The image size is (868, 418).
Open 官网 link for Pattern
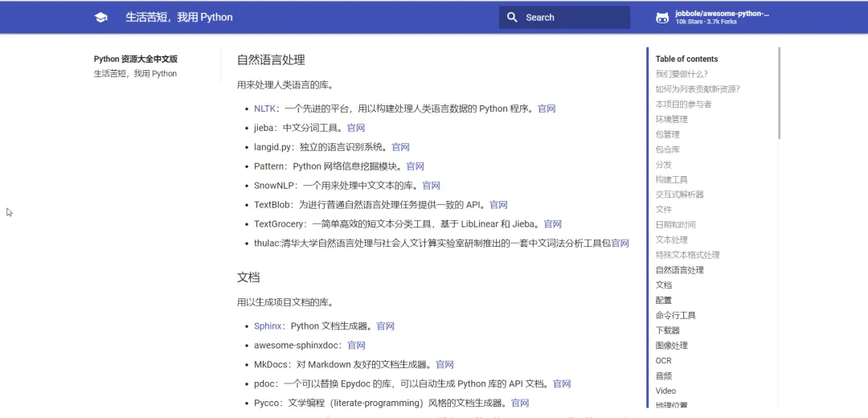coord(416,166)
